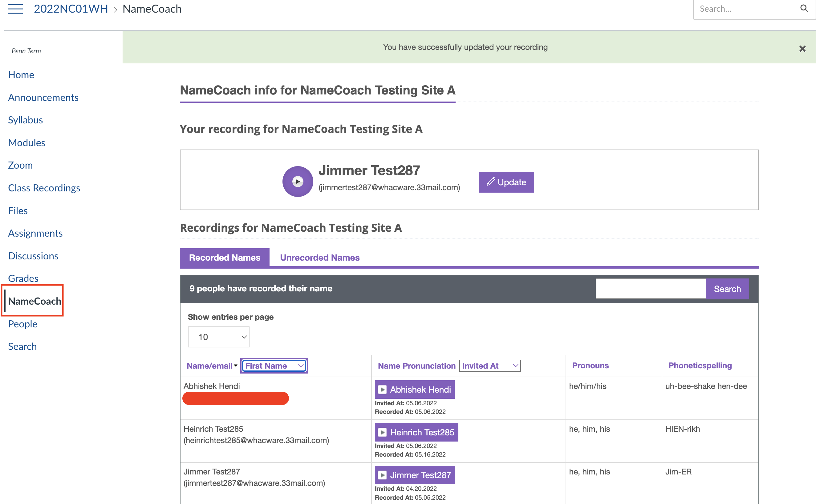This screenshot has width=820, height=504.
Task: Focus the recordings search input field
Action: [x=651, y=289]
